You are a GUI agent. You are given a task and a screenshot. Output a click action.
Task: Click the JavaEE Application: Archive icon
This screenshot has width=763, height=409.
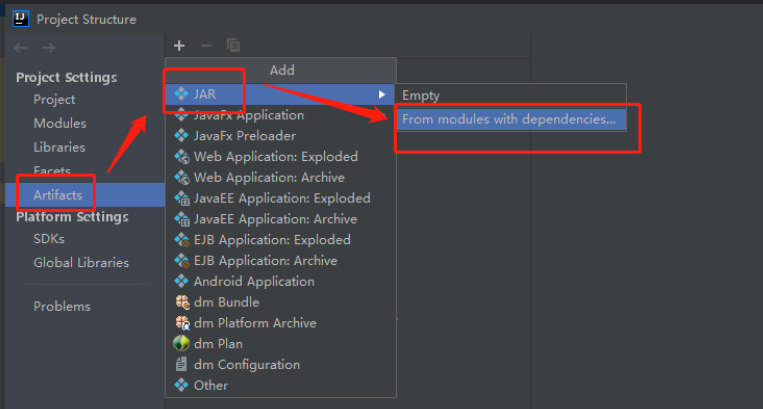coord(182,219)
